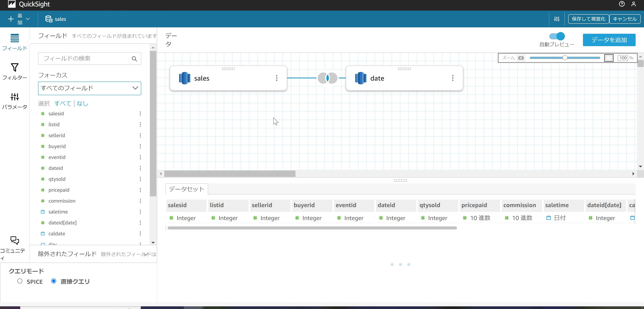
Task: Adjust the canvas zoom slider
Action: [x=565, y=58]
